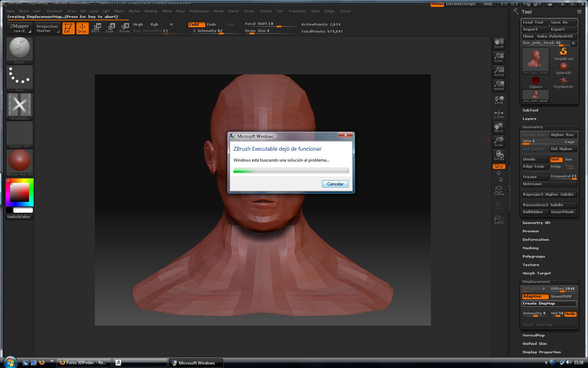Toggle Smt smoothing for Divide
Screen dimensions: 588x368
(556, 159)
